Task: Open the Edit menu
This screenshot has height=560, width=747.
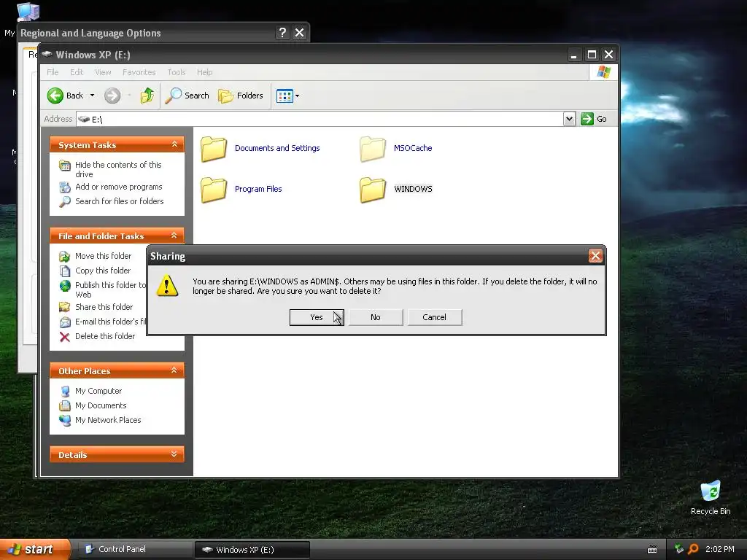Action: tap(76, 72)
